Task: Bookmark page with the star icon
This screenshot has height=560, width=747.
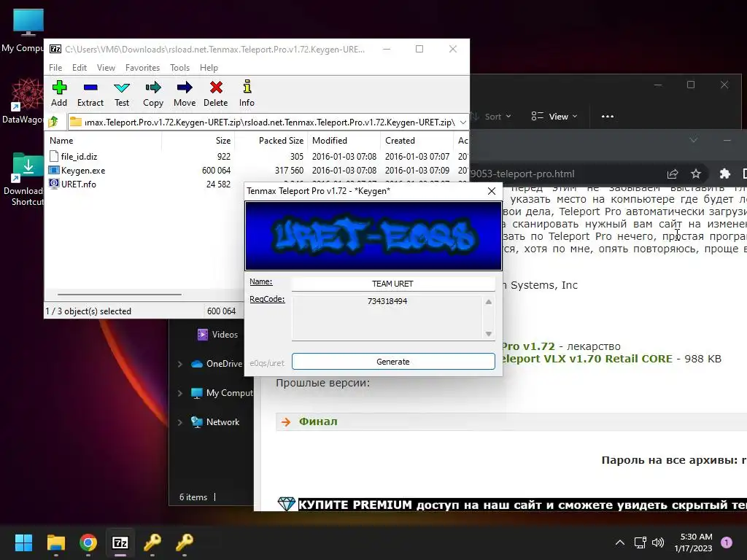Action: tap(696, 174)
